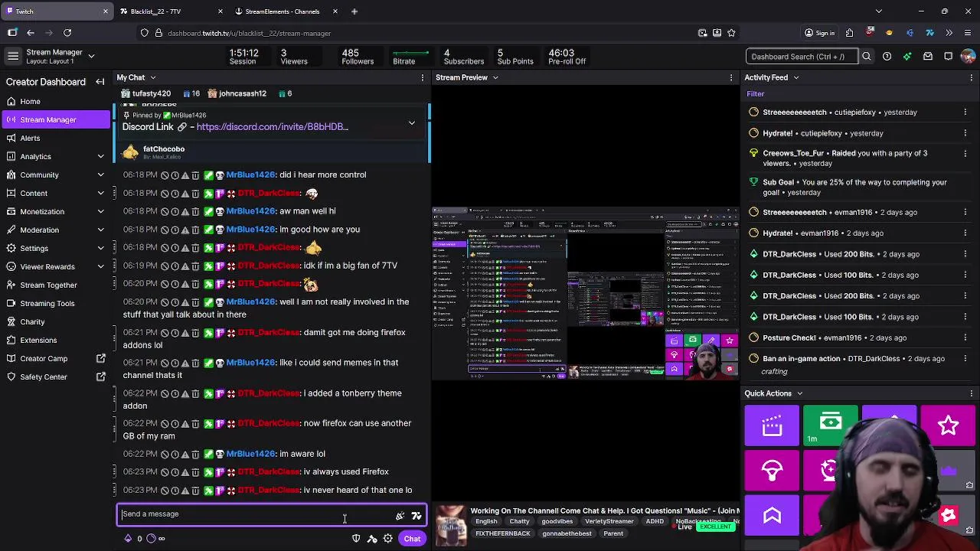Switch to StreamElements Channels browser tab
This screenshot has width=980, height=551.
[285, 11]
